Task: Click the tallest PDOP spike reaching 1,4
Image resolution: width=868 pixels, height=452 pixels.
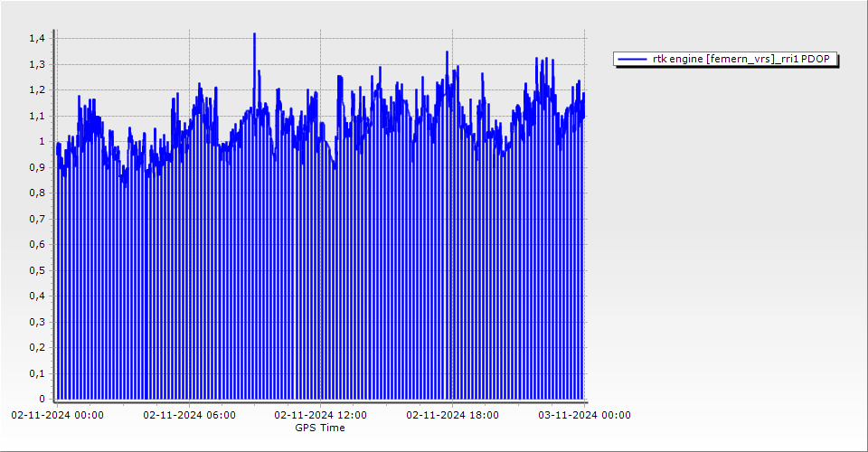Action: click(x=254, y=36)
